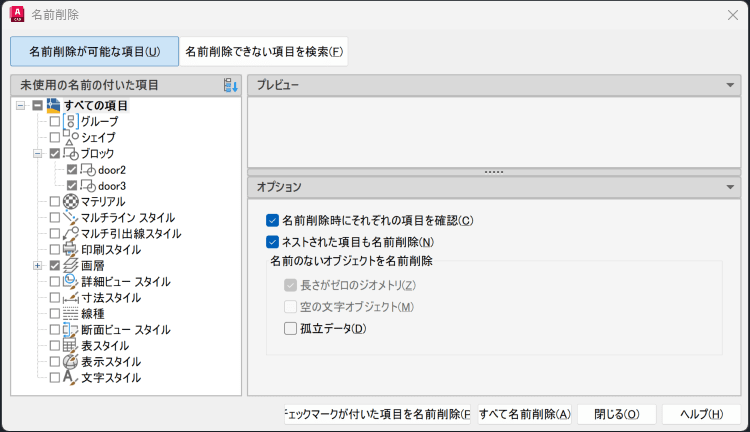The width and height of the screenshot is (750, 432).
Task: Uncheck 名前削除時にそれぞれの項目を確認 option
Action: (x=272, y=220)
